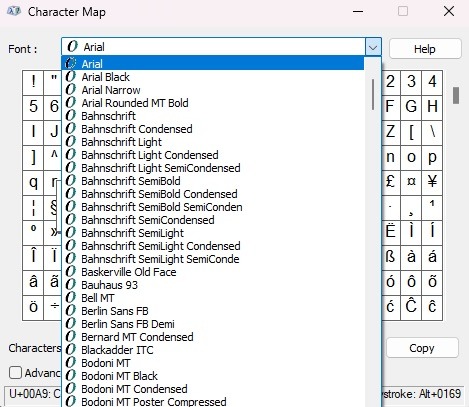Select the digit 3 character cell

(411, 82)
